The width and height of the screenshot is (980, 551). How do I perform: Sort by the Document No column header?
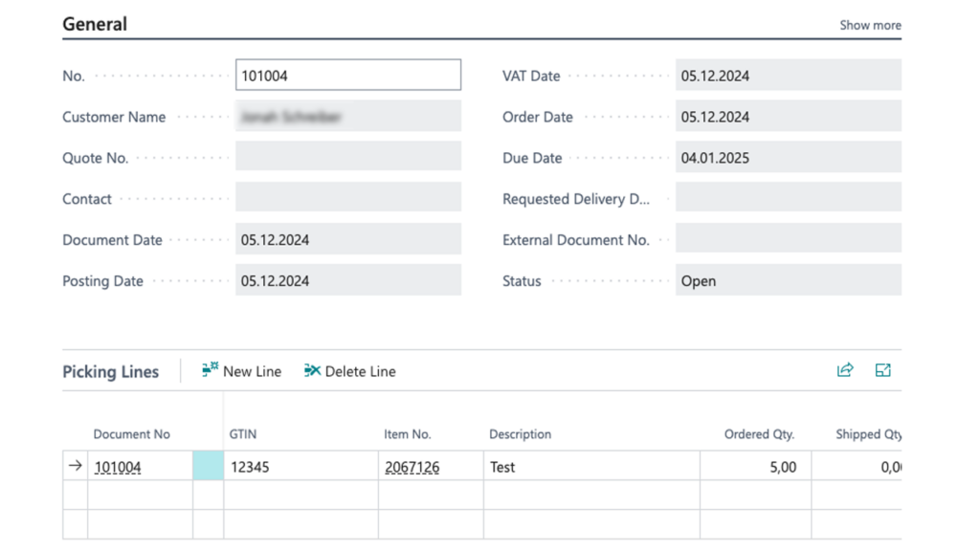point(131,434)
